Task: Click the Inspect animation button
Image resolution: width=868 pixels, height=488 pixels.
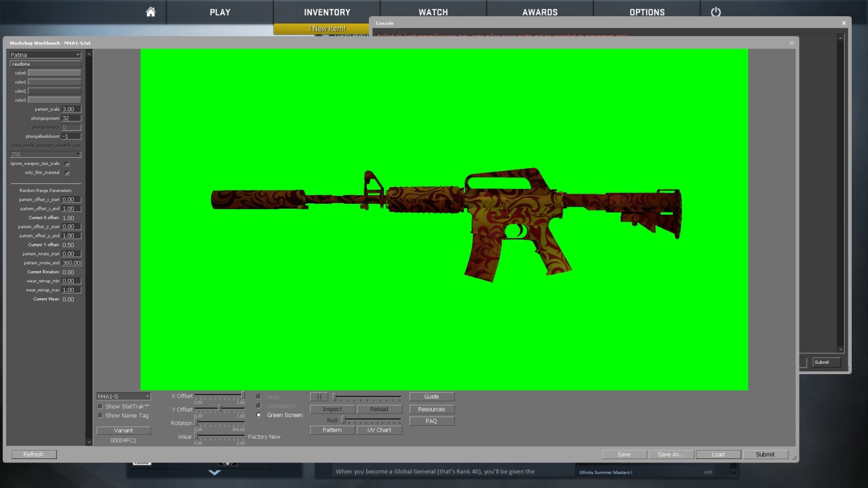Action: 332,409
